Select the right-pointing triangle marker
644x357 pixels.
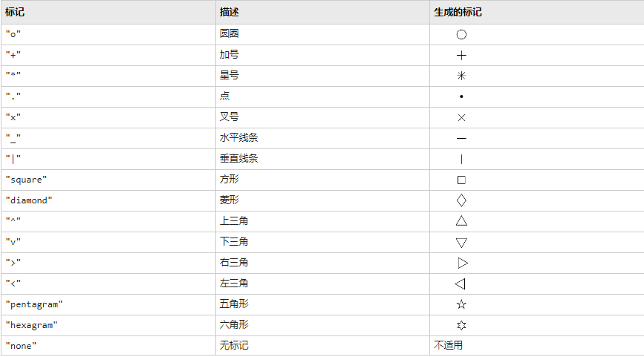click(463, 263)
